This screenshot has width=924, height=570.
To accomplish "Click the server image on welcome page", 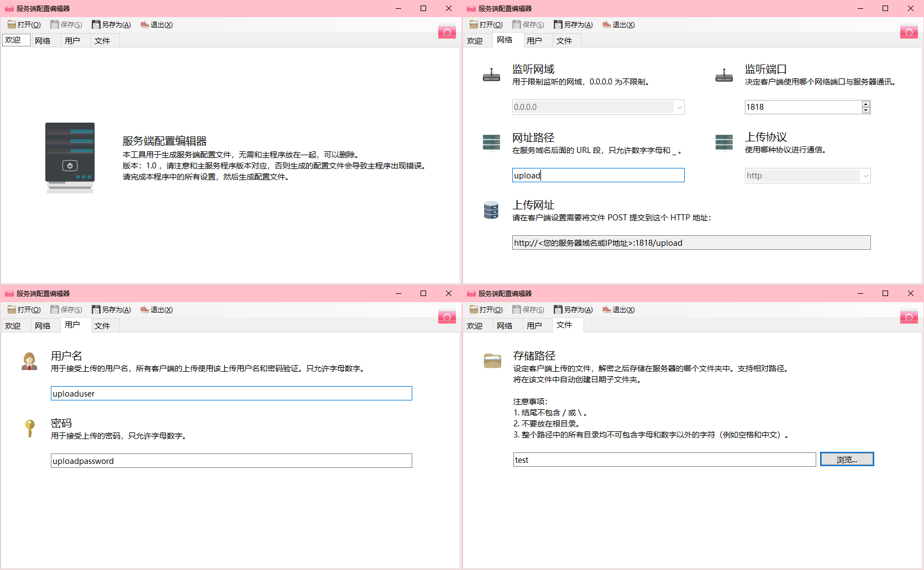I will [70, 157].
